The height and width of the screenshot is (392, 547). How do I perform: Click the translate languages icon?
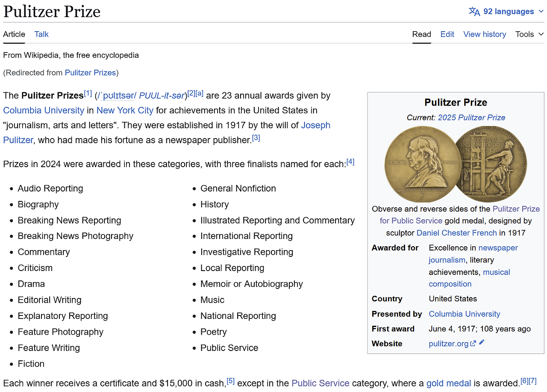click(x=474, y=12)
